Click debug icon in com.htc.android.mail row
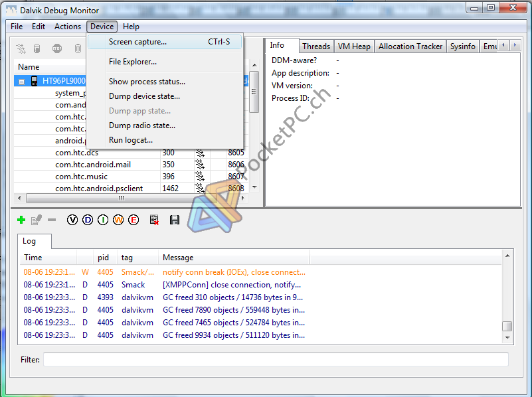Screen dimensions: 532x397 tap(200, 165)
